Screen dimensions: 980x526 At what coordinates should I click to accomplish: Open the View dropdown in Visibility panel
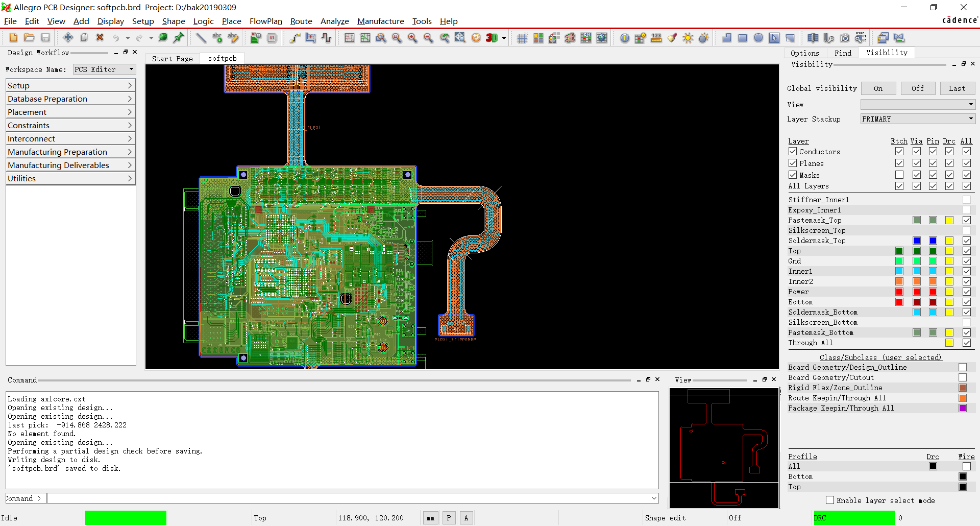pyautogui.click(x=918, y=104)
